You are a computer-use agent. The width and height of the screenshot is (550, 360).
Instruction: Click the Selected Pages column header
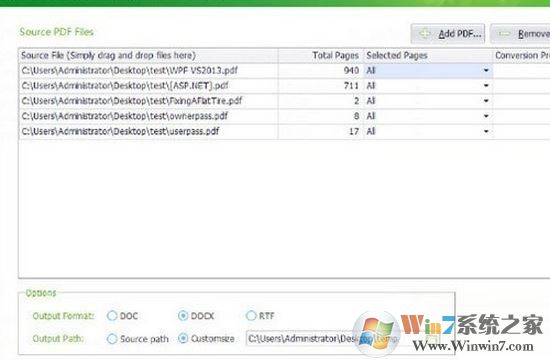point(428,55)
